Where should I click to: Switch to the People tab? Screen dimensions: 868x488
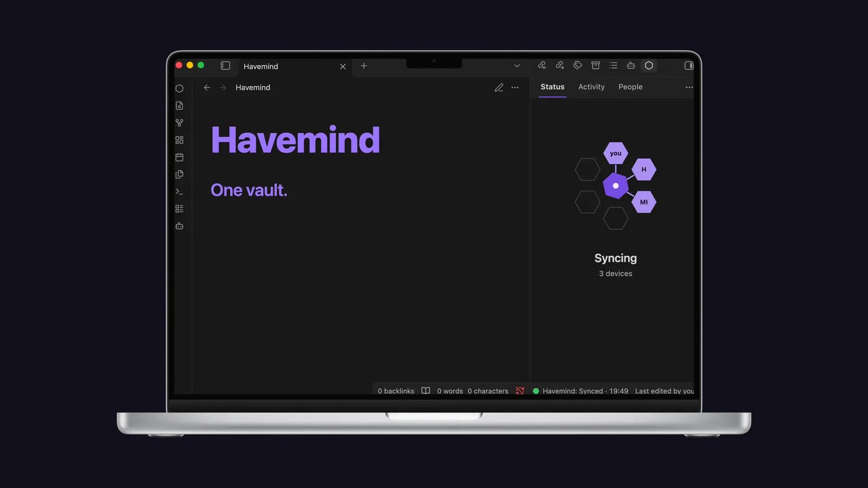click(x=630, y=87)
